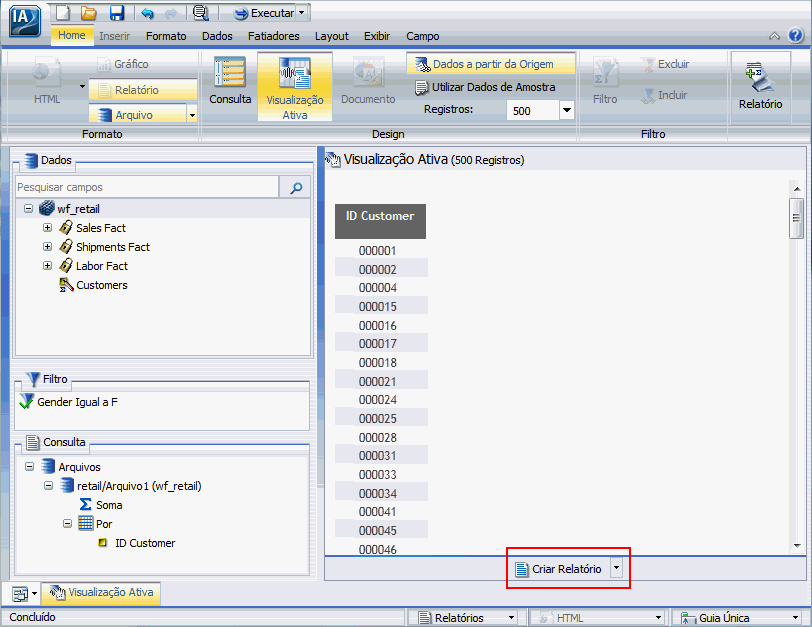Image resolution: width=812 pixels, height=627 pixels.
Task: Select the wf_retail cube item
Action: coord(70,209)
